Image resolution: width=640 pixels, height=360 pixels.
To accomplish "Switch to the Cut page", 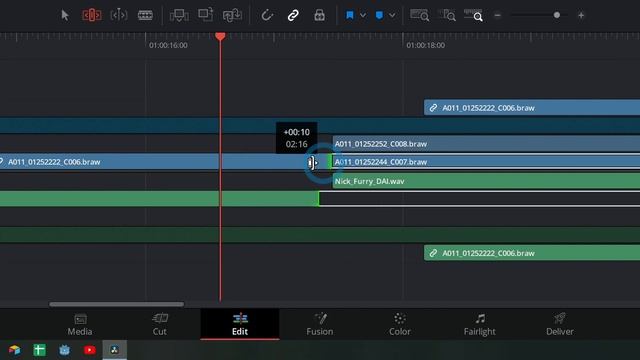I will click(160, 324).
